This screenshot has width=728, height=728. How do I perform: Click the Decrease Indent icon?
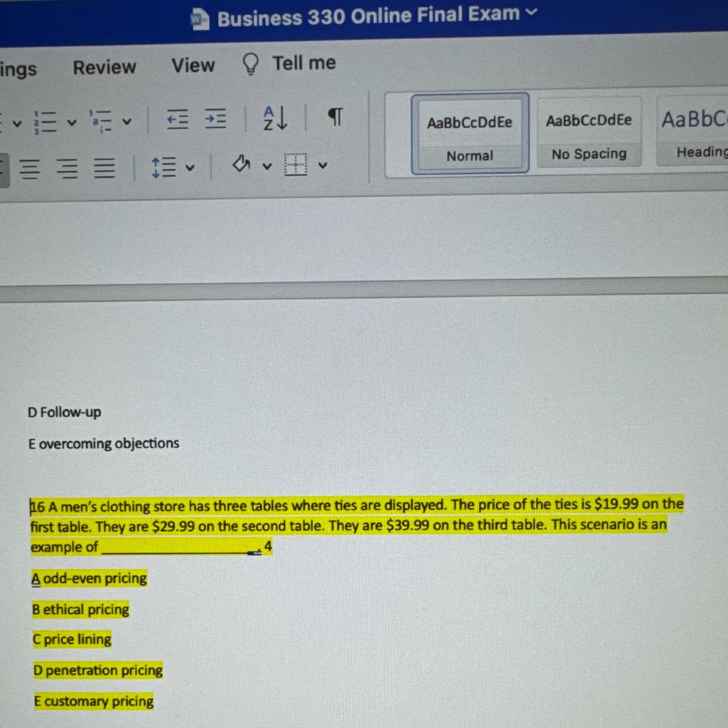click(177, 119)
